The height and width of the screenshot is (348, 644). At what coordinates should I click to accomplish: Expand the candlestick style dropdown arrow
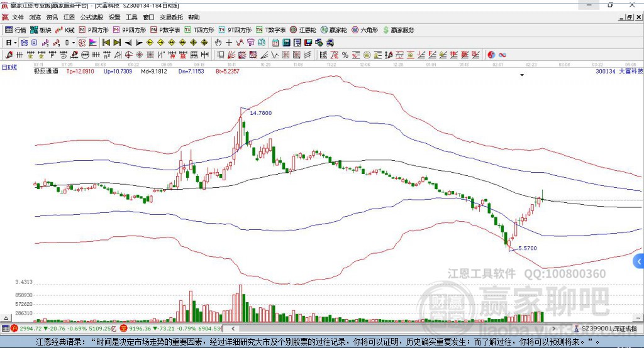74,43
